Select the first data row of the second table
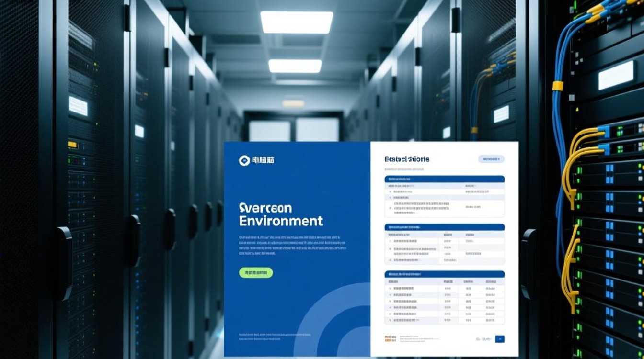This screenshot has height=359, width=644. (444, 242)
